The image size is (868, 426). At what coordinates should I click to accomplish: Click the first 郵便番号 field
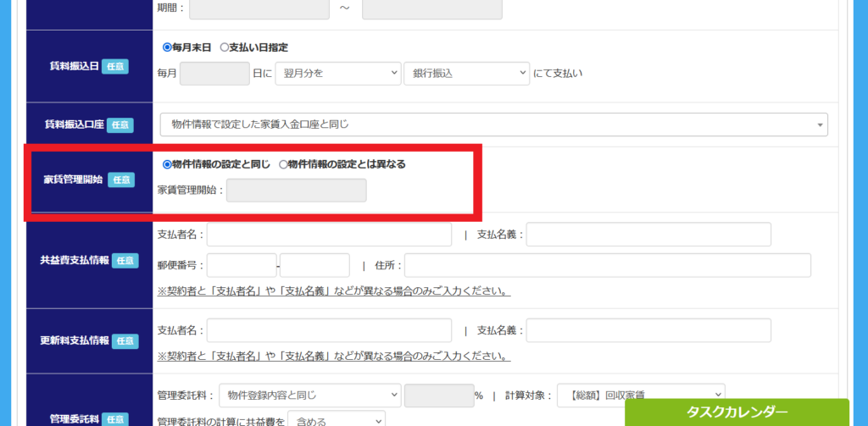[x=242, y=266]
